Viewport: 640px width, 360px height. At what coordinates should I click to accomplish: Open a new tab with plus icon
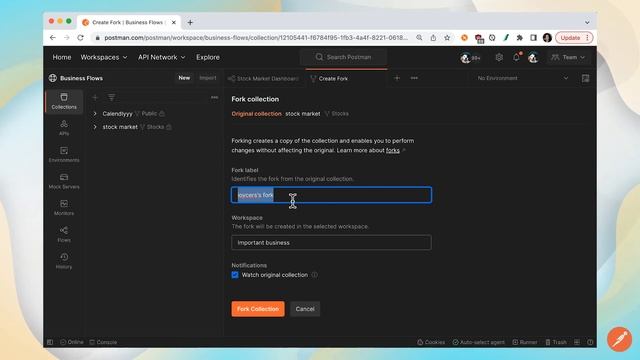pyautogui.click(x=397, y=78)
